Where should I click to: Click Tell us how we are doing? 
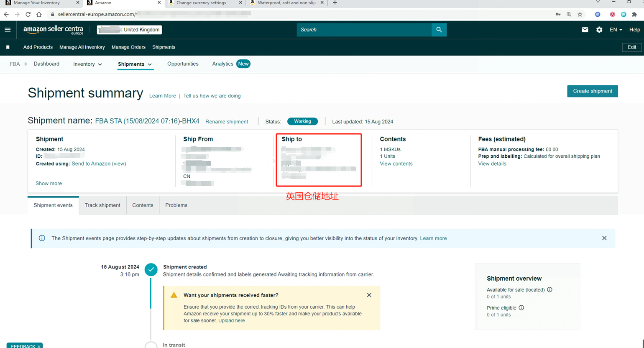click(212, 96)
